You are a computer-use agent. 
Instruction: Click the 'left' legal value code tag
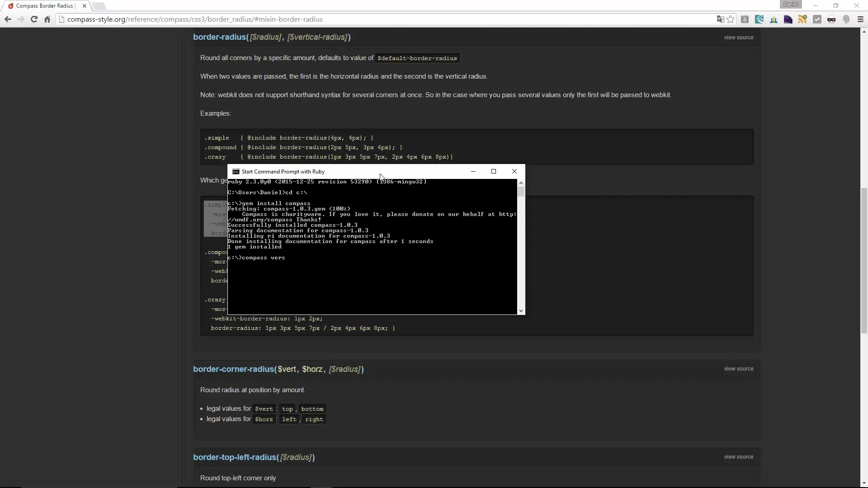(289, 419)
